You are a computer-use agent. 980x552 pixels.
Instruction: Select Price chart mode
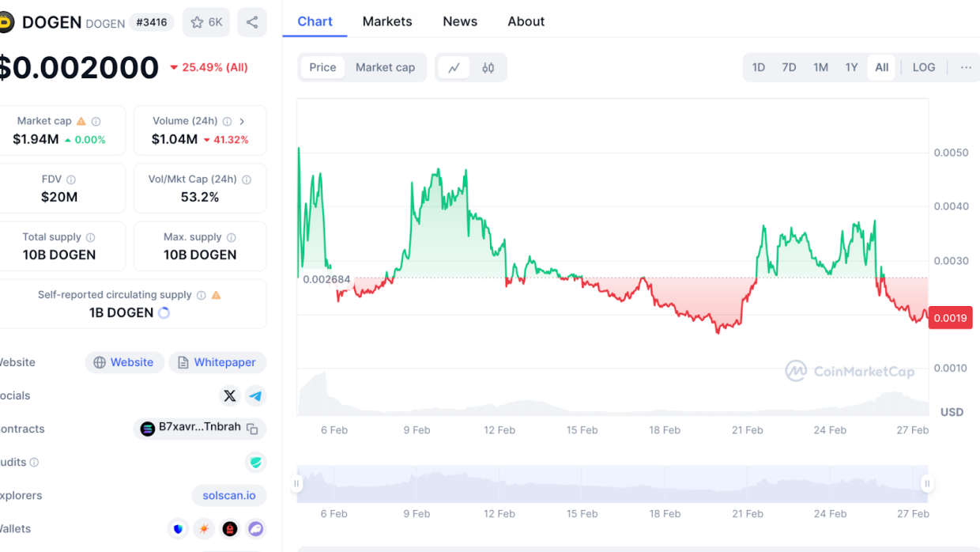(322, 67)
